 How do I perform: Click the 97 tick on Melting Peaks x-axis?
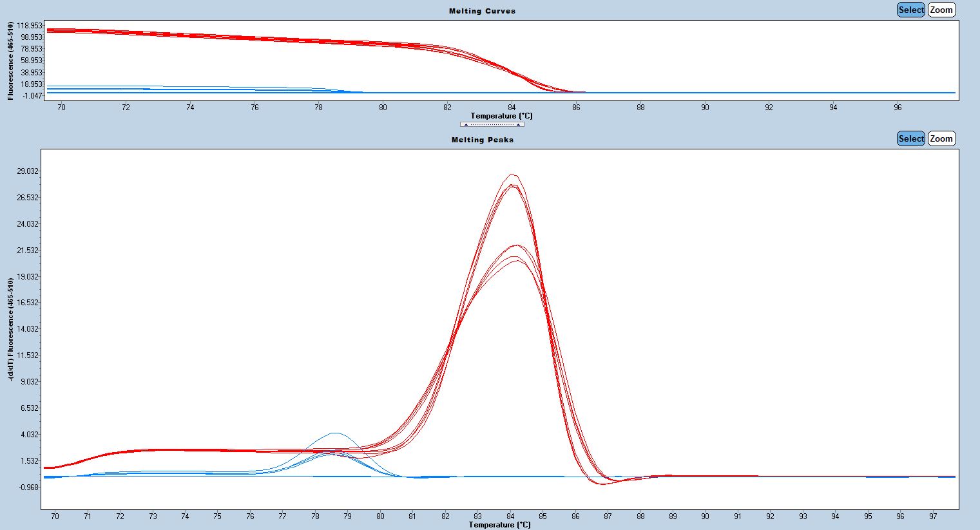point(933,516)
